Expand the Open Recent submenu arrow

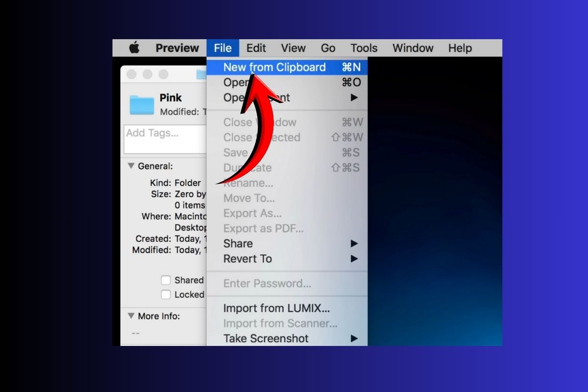354,98
